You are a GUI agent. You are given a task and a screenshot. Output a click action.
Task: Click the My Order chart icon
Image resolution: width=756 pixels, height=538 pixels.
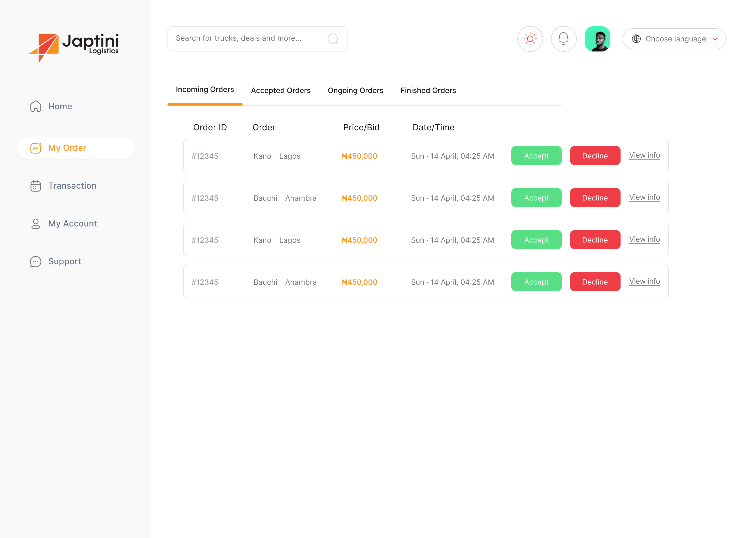coord(36,148)
